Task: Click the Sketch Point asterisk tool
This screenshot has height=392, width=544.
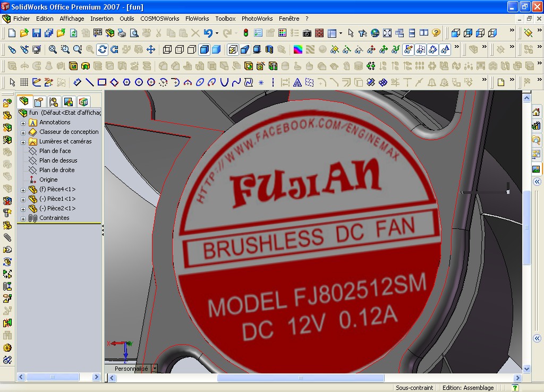Action: pos(261,82)
